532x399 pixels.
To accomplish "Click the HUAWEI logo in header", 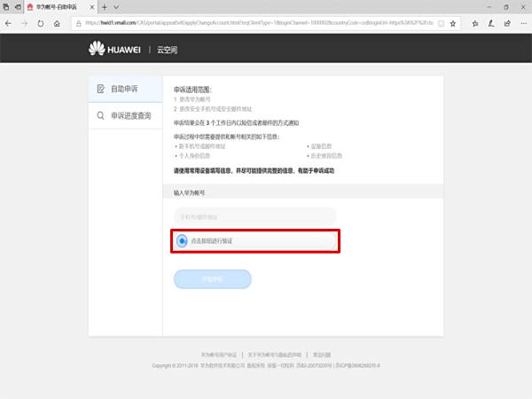I will coord(114,49).
